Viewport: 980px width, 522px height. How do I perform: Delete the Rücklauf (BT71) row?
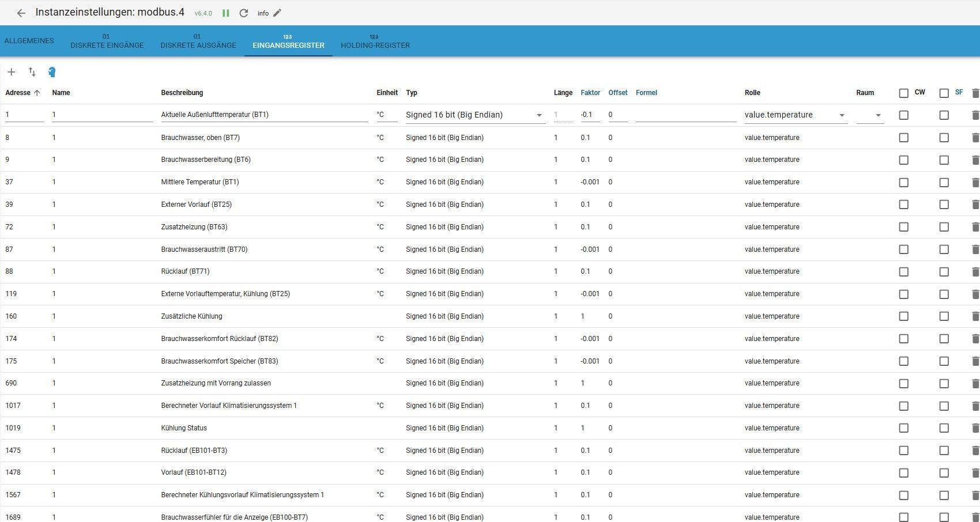975,272
